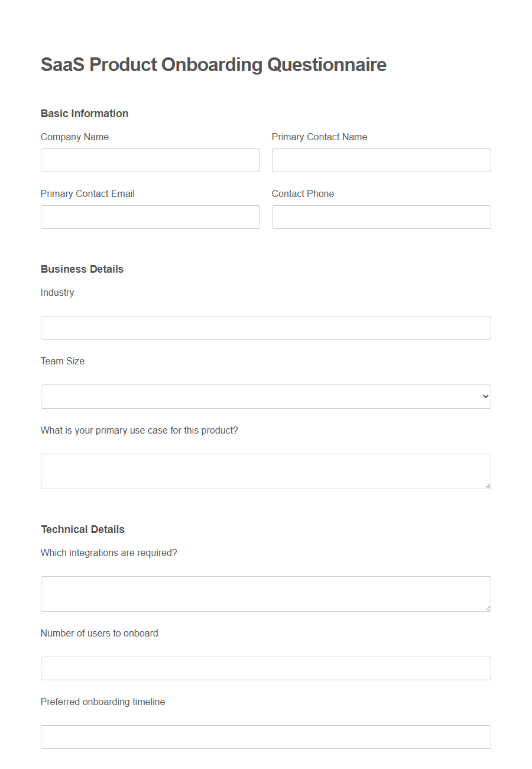This screenshot has width=532, height=769.
Task: Click the Primary Contact Name input field
Action: 381,160
